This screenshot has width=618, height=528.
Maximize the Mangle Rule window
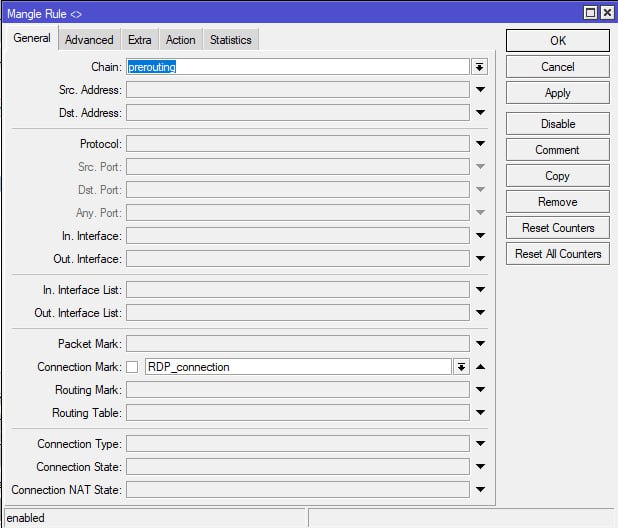[590, 13]
